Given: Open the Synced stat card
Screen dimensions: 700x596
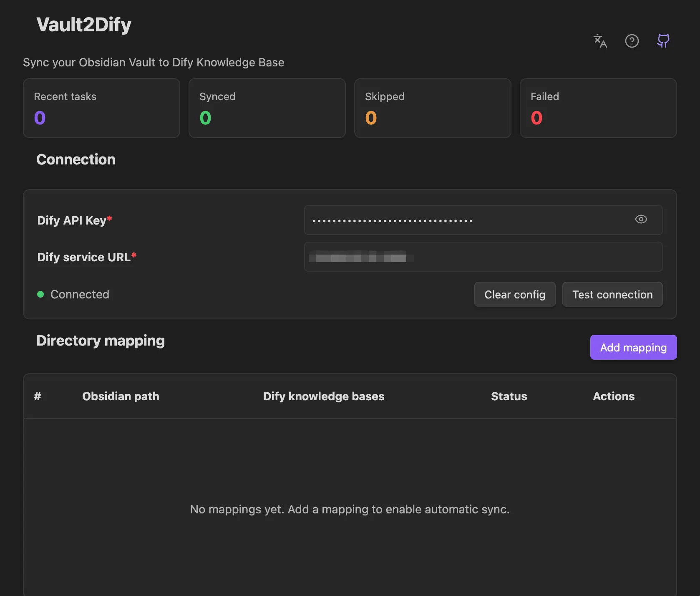Looking at the screenshot, I should click(x=267, y=108).
